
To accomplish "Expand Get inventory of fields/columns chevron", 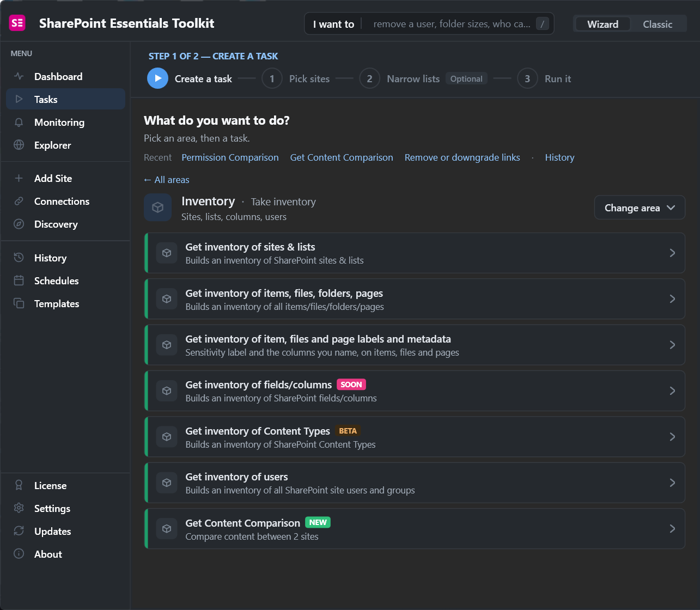I will click(x=672, y=391).
